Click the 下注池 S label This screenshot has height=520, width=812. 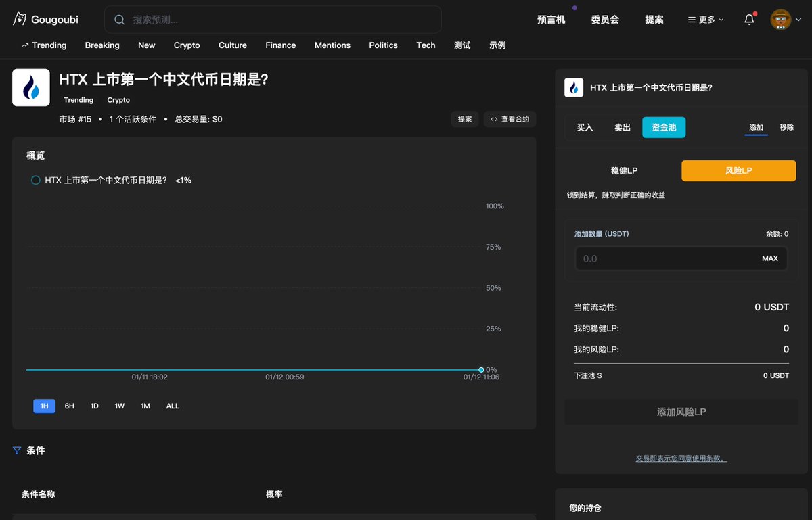(588, 375)
